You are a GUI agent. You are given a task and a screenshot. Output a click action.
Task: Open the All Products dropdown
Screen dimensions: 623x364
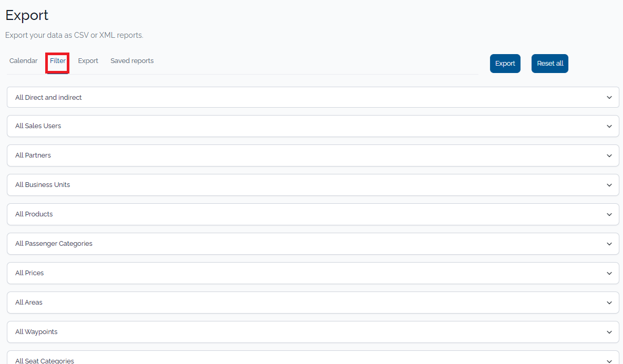[313, 214]
